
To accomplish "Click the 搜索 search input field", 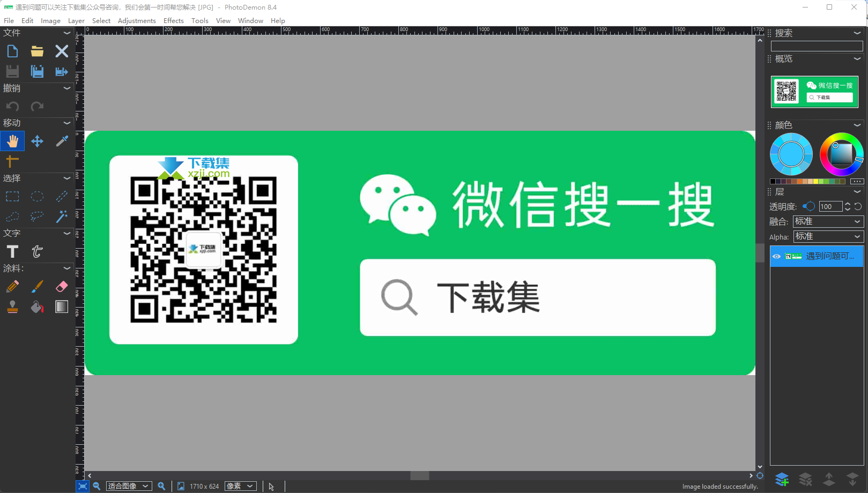I will coord(817,46).
